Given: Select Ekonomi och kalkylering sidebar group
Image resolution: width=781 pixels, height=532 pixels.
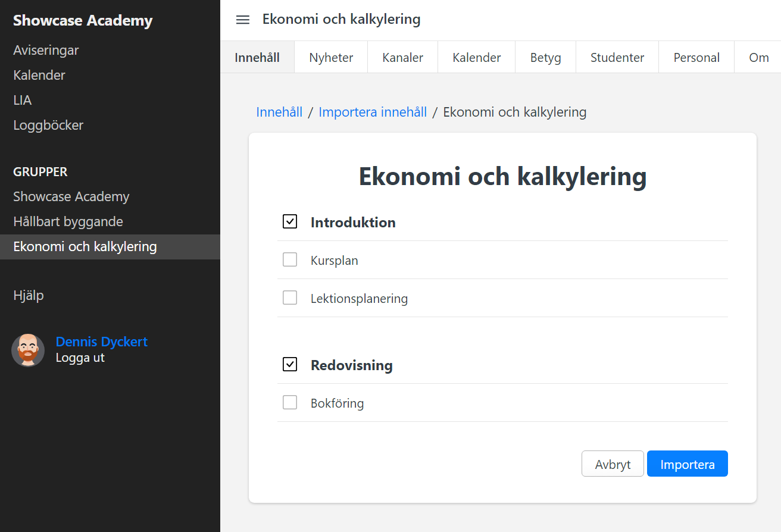Looking at the screenshot, I should point(110,246).
